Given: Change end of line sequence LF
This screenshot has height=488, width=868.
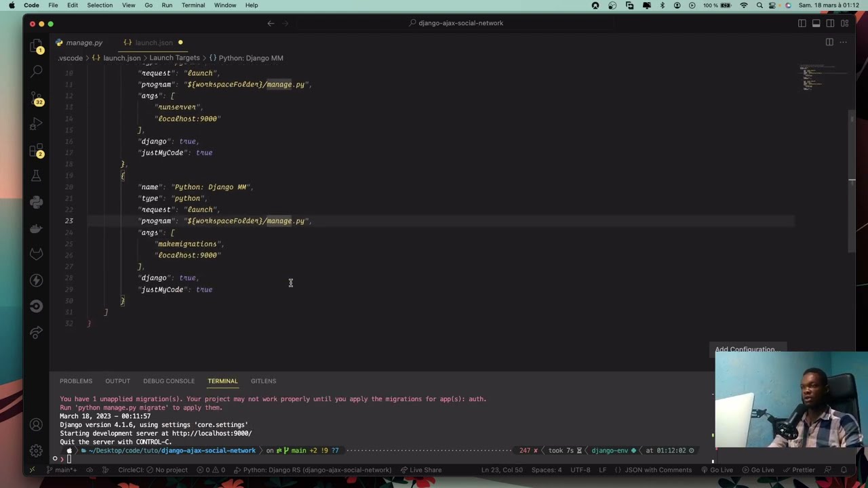Looking at the screenshot, I should tap(602, 470).
